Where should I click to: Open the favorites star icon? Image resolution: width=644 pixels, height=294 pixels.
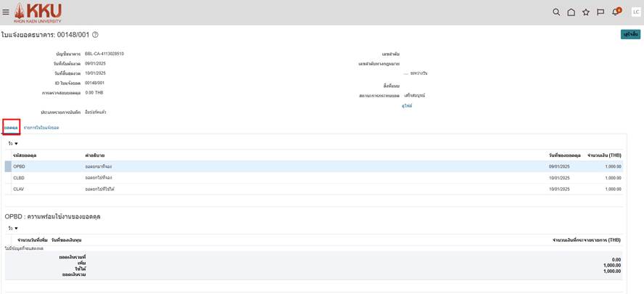[586, 12]
